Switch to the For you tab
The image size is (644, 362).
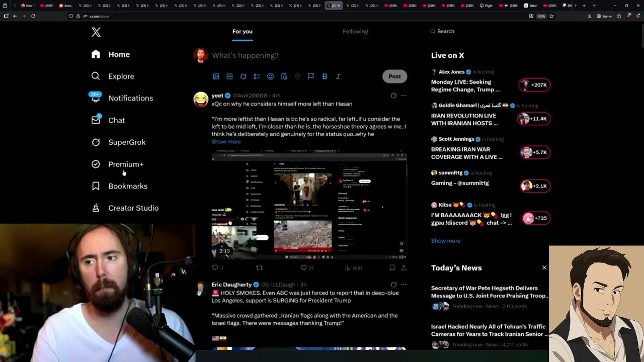(243, 31)
